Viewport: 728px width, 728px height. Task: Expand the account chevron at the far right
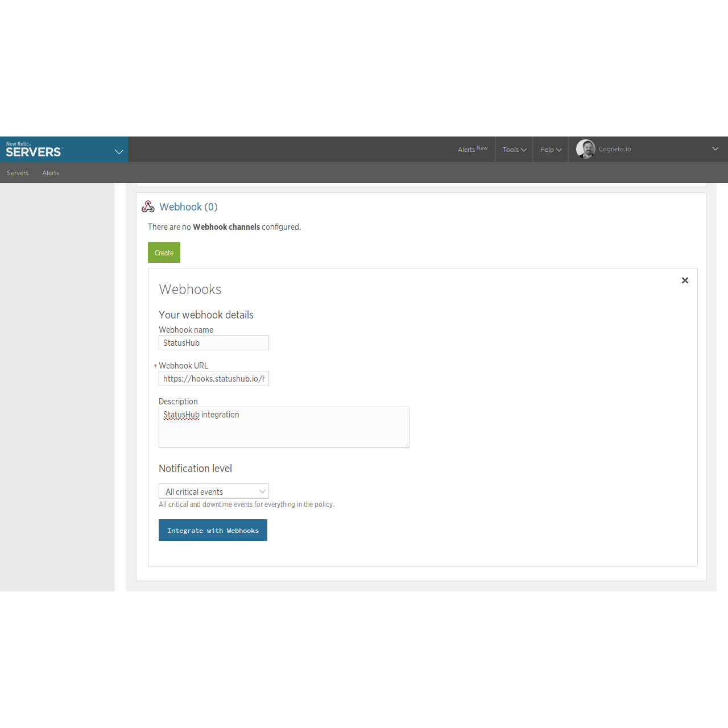pyautogui.click(x=715, y=149)
